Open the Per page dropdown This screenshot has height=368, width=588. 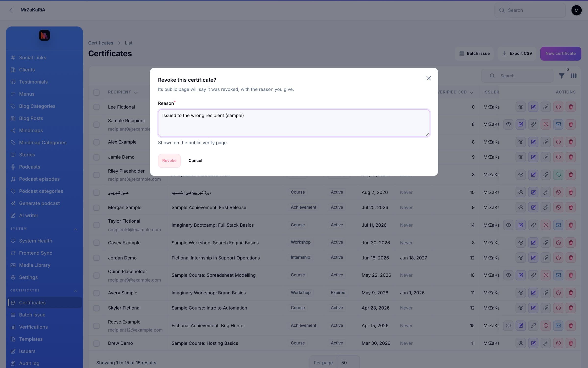[x=348, y=363]
